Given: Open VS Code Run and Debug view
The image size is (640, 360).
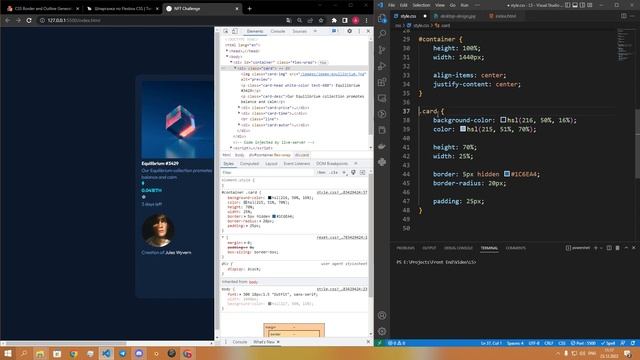Looking at the screenshot, I should [382, 66].
